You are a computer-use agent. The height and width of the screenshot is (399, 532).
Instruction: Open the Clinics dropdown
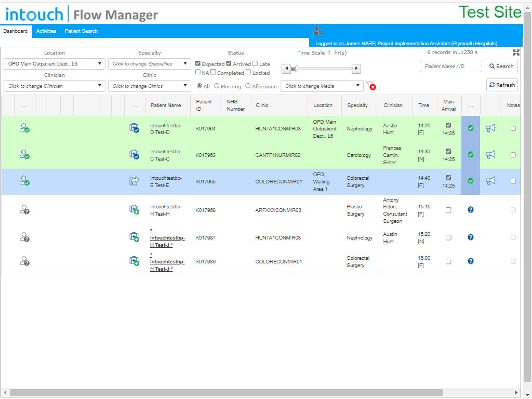pos(149,86)
